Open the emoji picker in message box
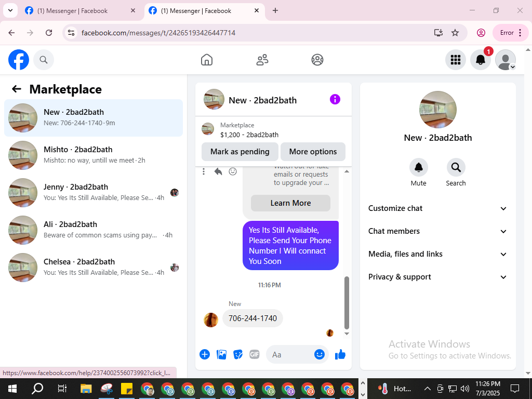This screenshot has height=399, width=532. click(320, 354)
